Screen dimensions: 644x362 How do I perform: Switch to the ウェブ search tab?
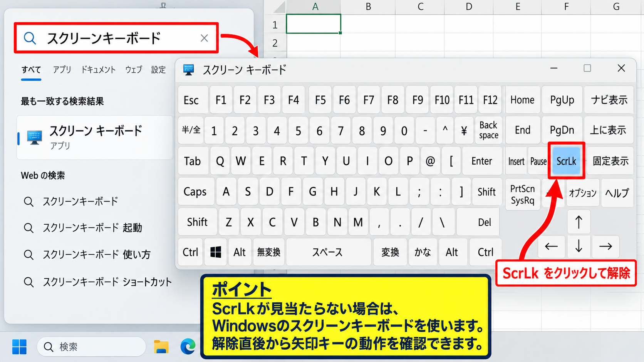[x=134, y=70]
